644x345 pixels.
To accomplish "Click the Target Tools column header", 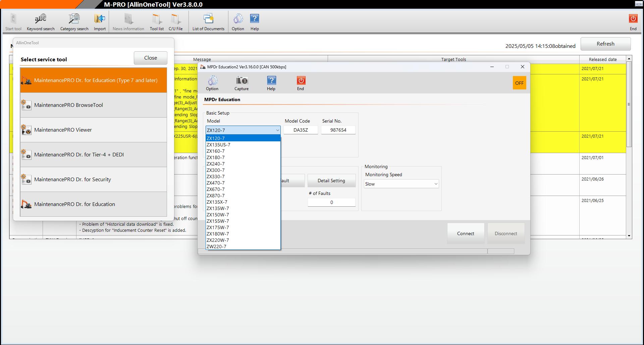I will (453, 59).
